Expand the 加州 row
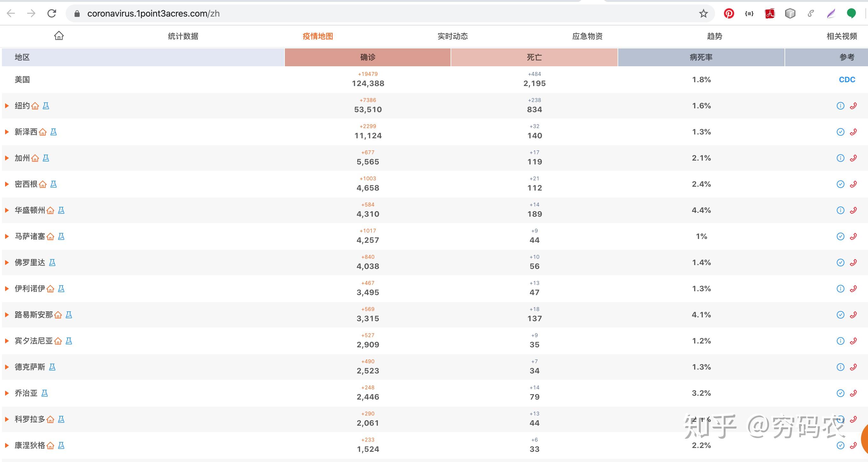868x462 pixels. pos(7,158)
